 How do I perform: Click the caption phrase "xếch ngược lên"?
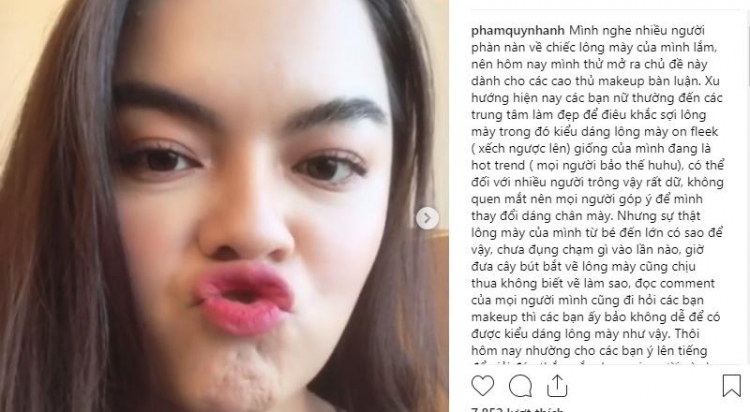[x=525, y=149]
